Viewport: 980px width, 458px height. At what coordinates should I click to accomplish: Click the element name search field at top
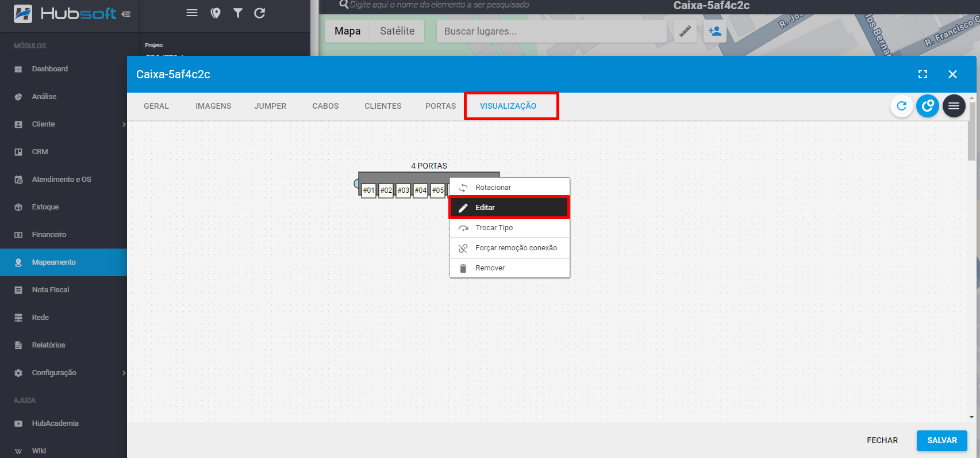tap(440, 5)
